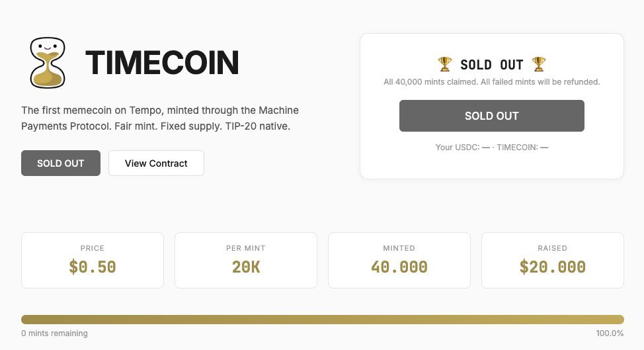Click the TIMECOIN hourglass logo
This screenshot has width=644, height=350.
[x=48, y=63]
